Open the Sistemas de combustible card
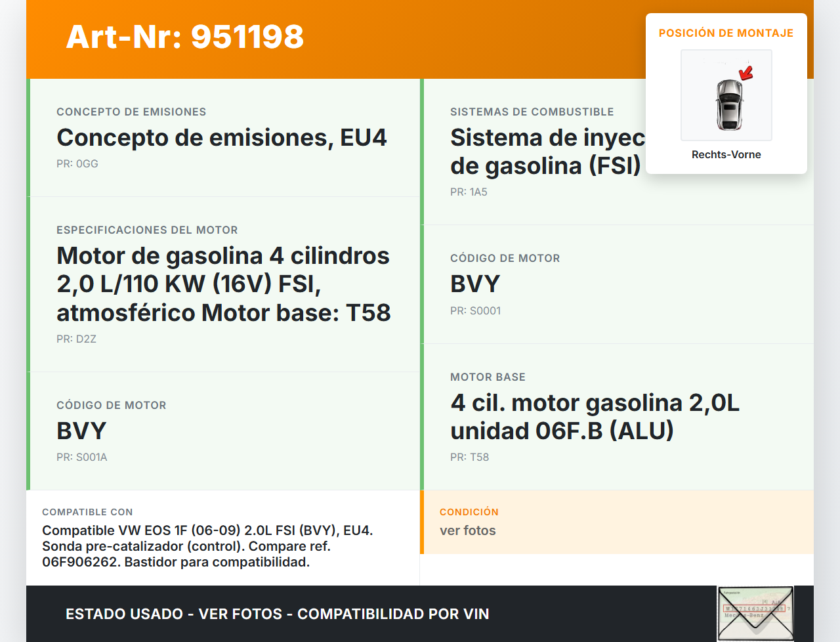The width and height of the screenshot is (840, 642). click(532, 112)
